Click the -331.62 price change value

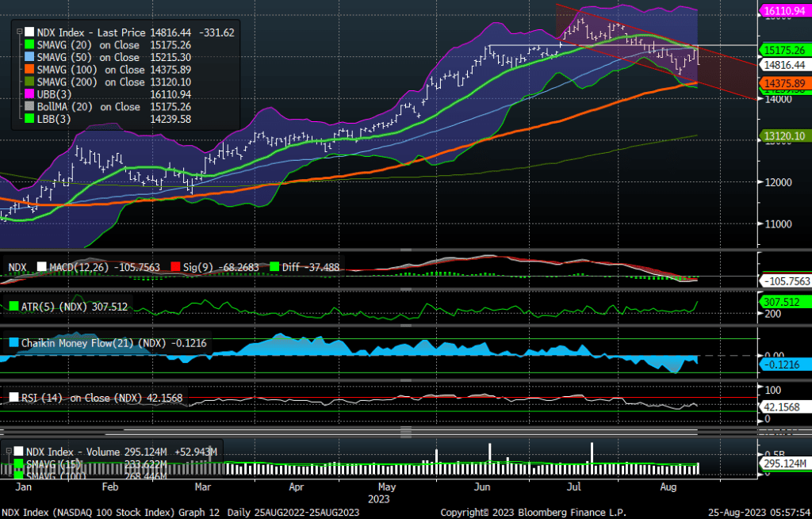(216, 32)
